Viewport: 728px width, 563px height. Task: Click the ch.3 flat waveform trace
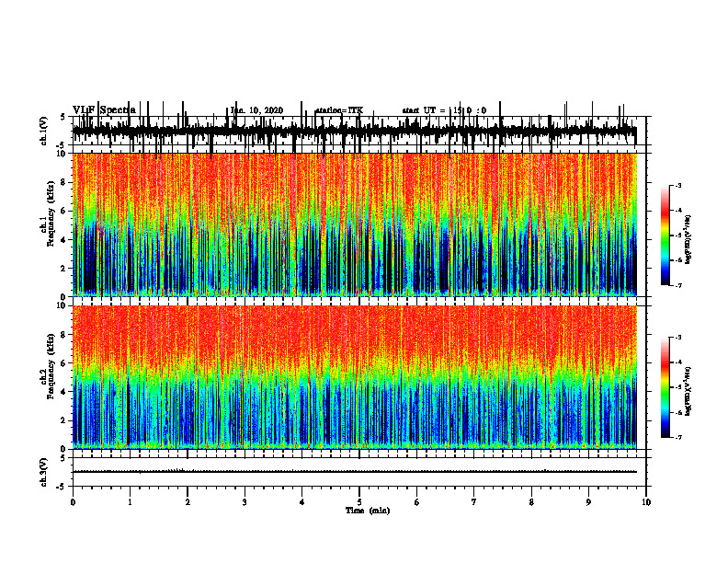click(355, 472)
